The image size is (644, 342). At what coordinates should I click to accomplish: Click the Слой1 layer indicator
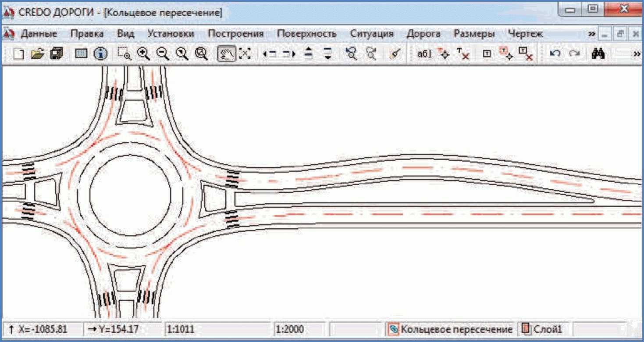pyautogui.click(x=543, y=329)
